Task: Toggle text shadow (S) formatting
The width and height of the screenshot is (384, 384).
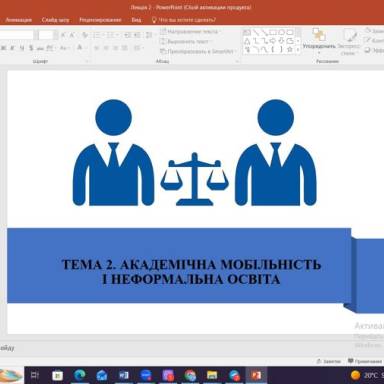Action: click(31, 48)
